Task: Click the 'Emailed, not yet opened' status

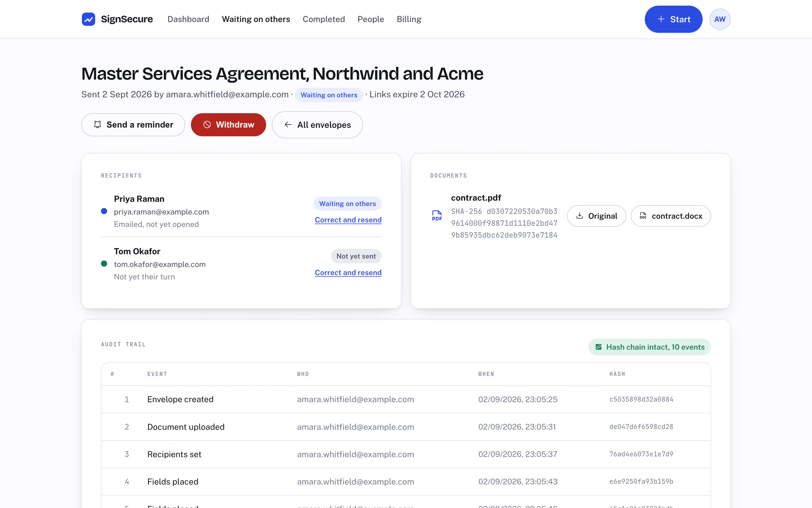Action: click(x=156, y=224)
